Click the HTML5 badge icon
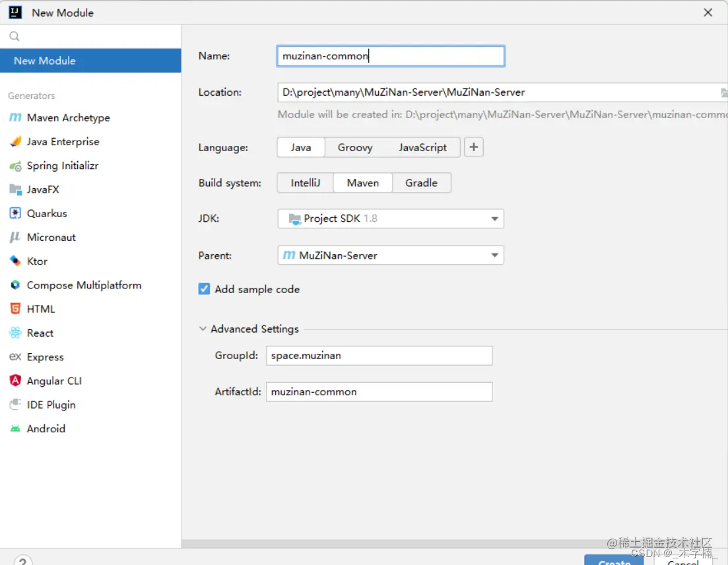Screen dimensions: 728x565 [15, 309]
